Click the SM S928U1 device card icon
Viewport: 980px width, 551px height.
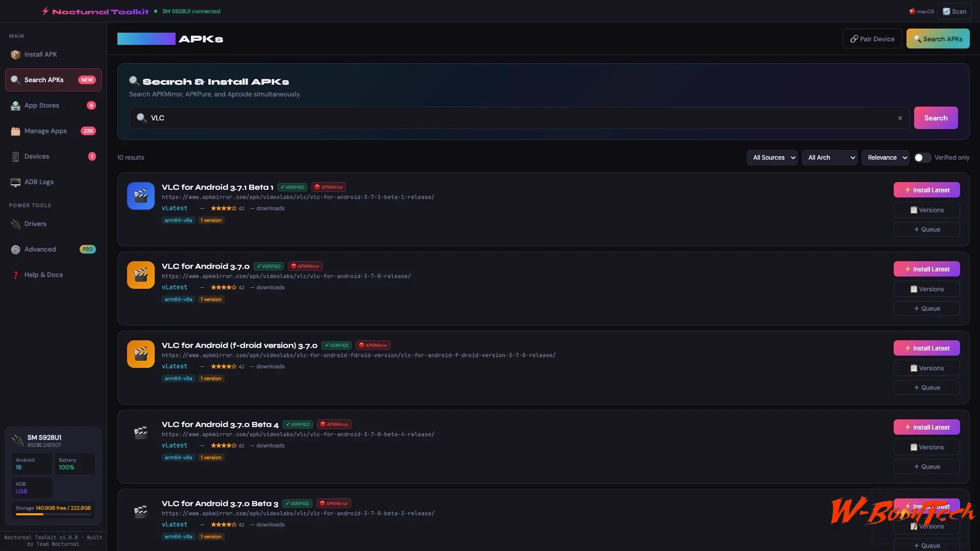point(18,440)
